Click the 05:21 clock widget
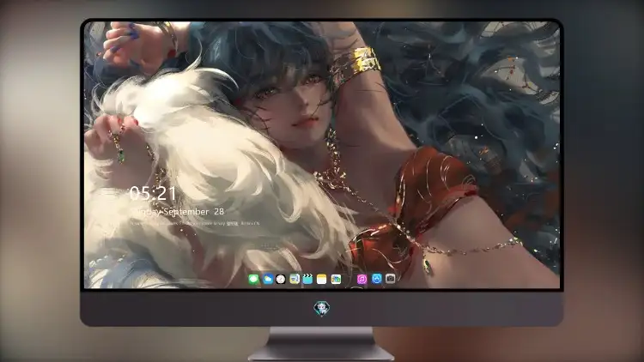The width and height of the screenshot is (644, 362). click(153, 193)
